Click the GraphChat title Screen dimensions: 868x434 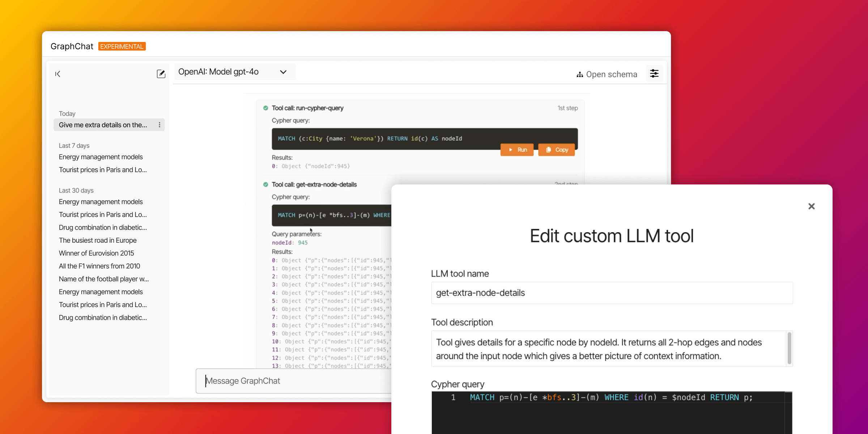tap(72, 46)
